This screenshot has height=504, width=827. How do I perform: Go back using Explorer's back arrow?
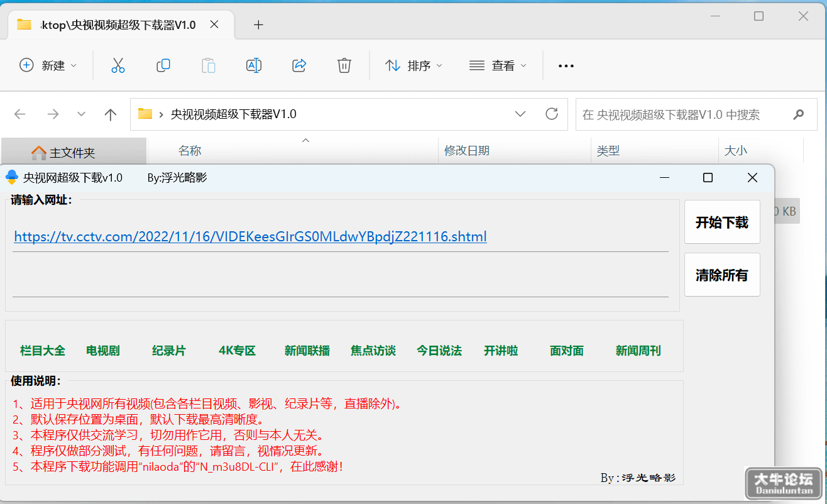pos(20,114)
